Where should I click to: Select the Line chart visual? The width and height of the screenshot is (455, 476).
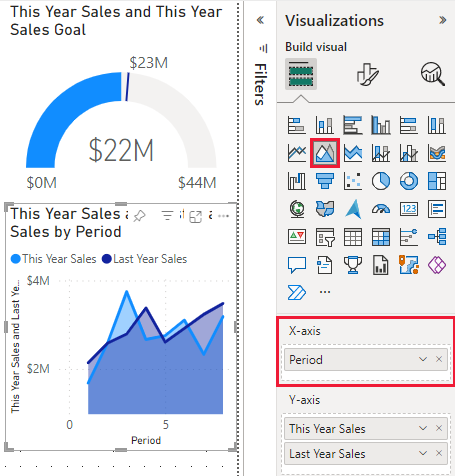(x=296, y=153)
